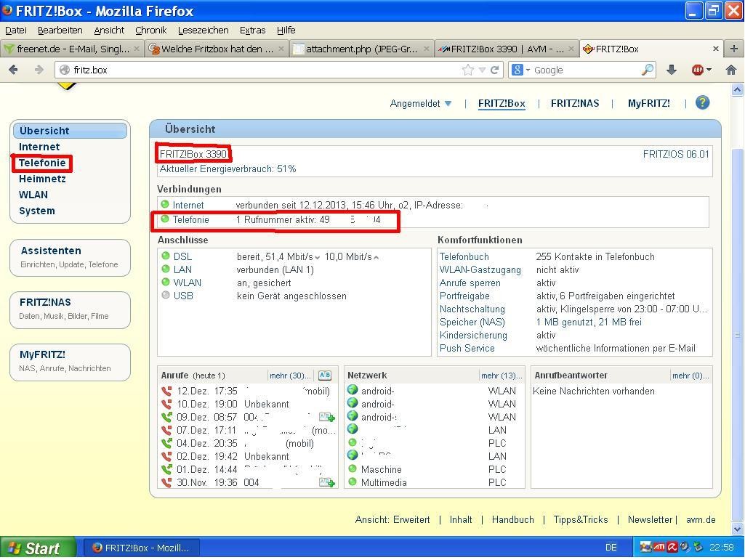
Task: Open the Lesezeichen menu
Action: coord(203,30)
